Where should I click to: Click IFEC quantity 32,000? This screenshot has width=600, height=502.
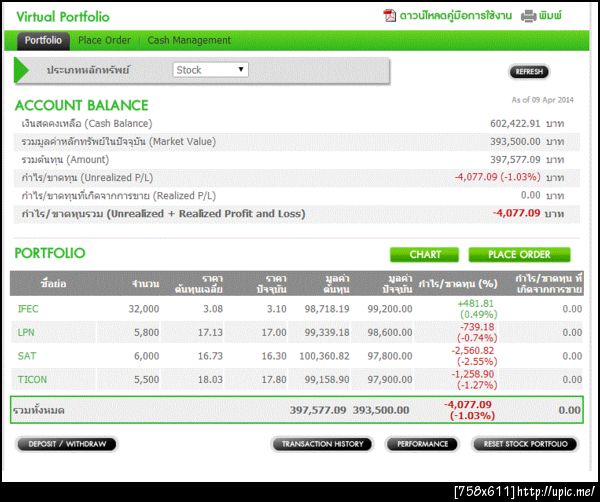point(144,309)
